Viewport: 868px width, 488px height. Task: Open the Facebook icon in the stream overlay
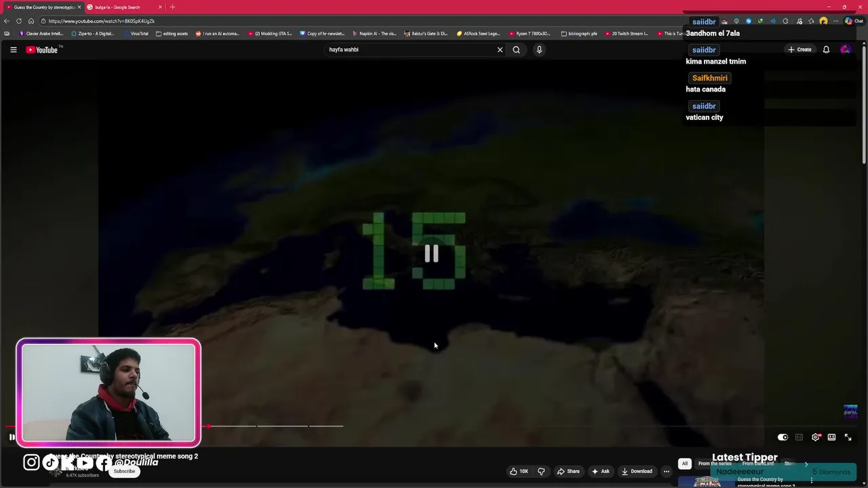pyautogui.click(x=103, y=462)
